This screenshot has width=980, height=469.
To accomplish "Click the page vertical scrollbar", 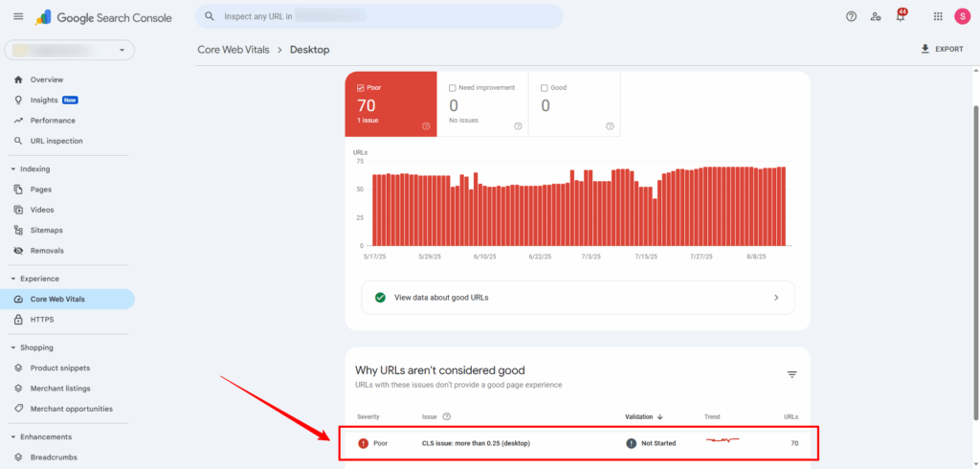I will pyautogui.click(x=976, y=262).
